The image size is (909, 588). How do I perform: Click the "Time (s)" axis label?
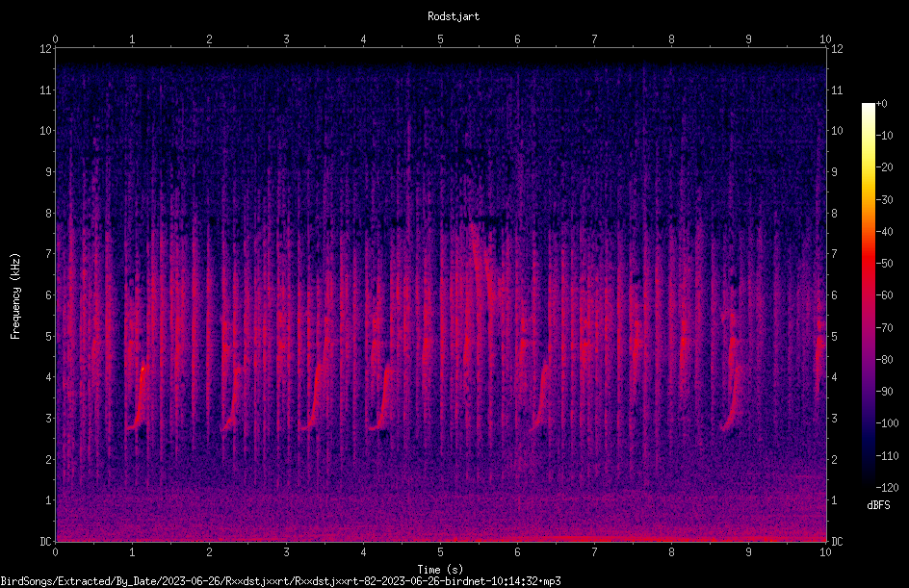click(x=440, y=570)
